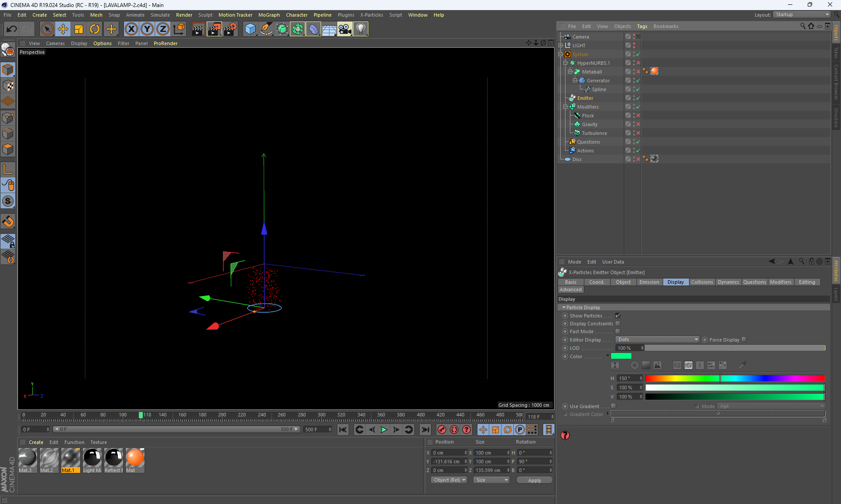The width and height of the screenshot is (841, 504).
Task: Click the Undo arrow icon
Action: pos(11,29)
